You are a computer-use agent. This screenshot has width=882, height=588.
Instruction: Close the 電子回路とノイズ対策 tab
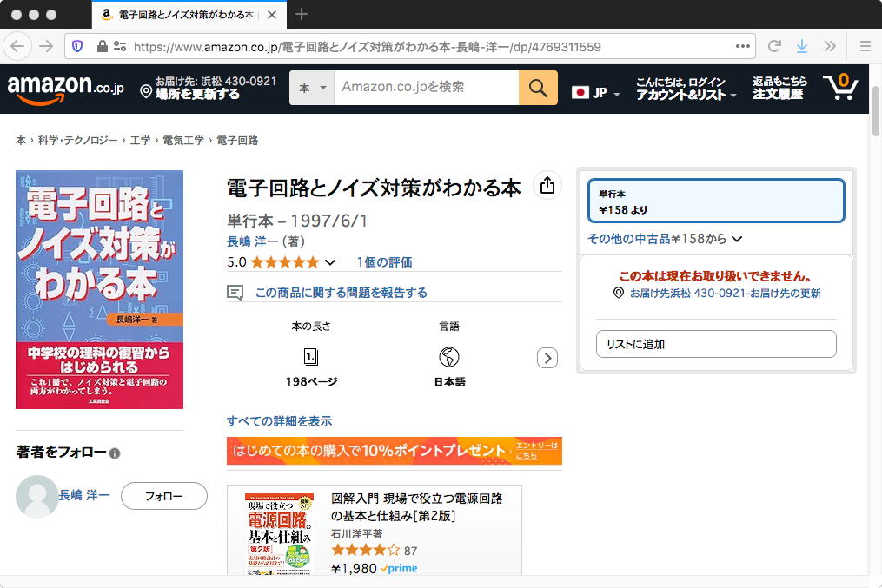(272, 15)
